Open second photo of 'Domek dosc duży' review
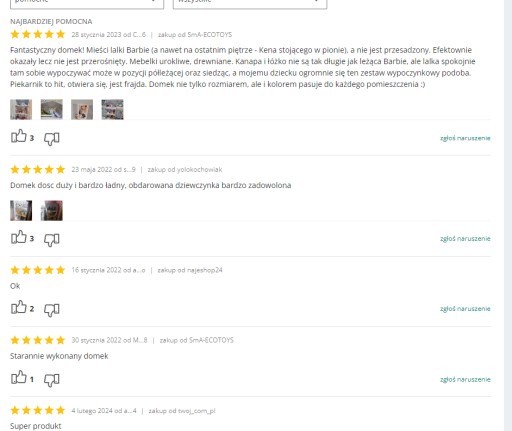The width and height of the screenshot is (512, 431). point(52,210)
